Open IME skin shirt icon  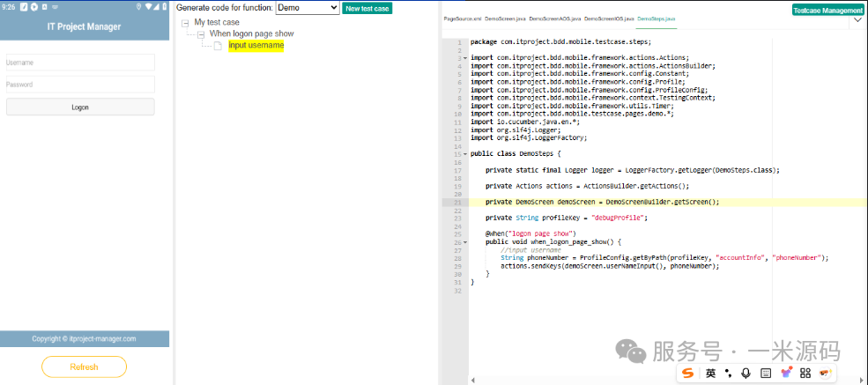pos(786,374)
